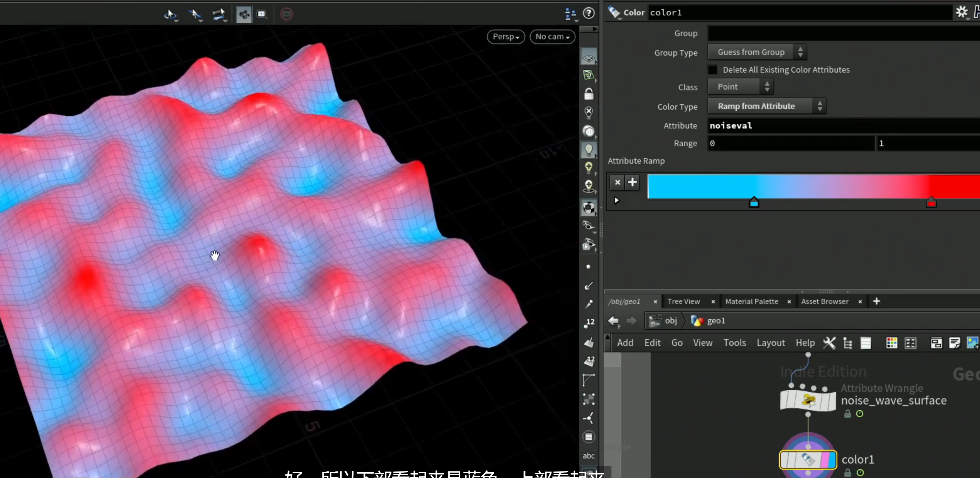
Task: Click the Attribute field containing noiseval
Action: click(x=843, y=126)
